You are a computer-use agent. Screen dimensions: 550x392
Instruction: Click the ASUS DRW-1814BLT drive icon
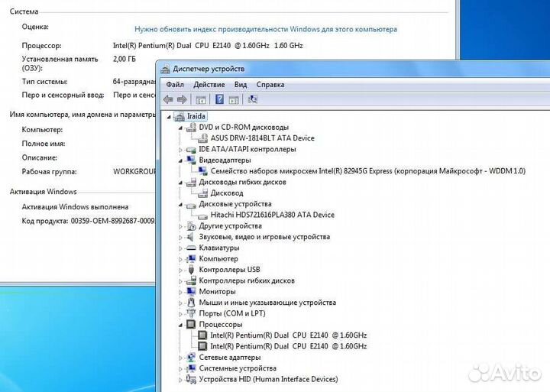(202, 138)
